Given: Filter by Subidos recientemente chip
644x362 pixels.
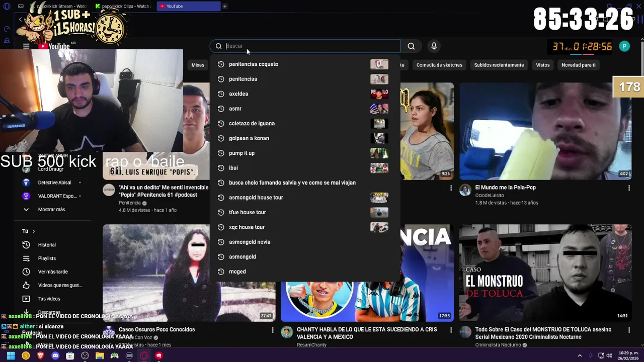Looking at the screenshot, I should click(x=499, y=65).
